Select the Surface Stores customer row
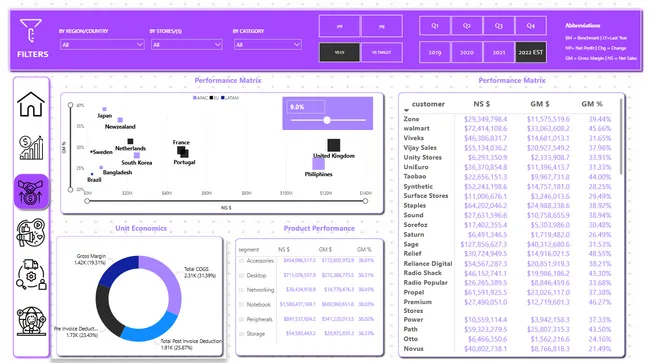 tap(507, 196)
